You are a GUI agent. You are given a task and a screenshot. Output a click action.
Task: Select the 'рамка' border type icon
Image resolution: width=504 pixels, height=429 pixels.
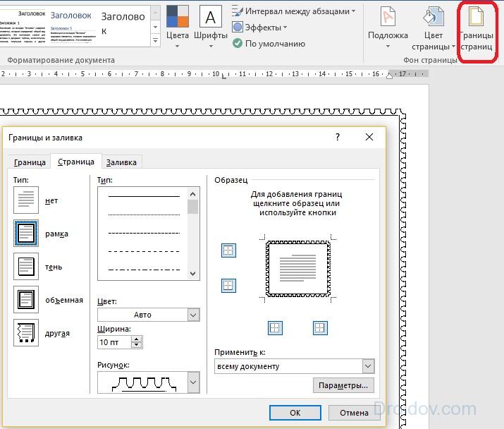tap(26, 234)
